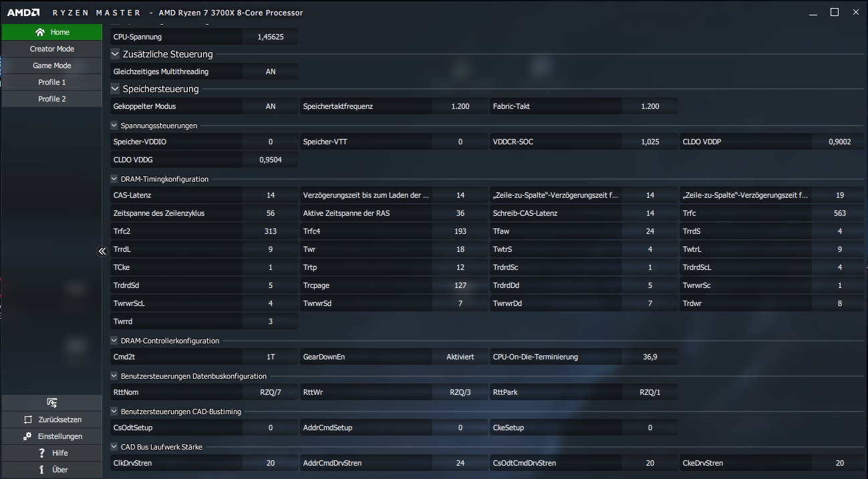The image size is (868, 479).
Task: Click the CLDO VDDP value 0,9002
Action: (x=840, y=142)
